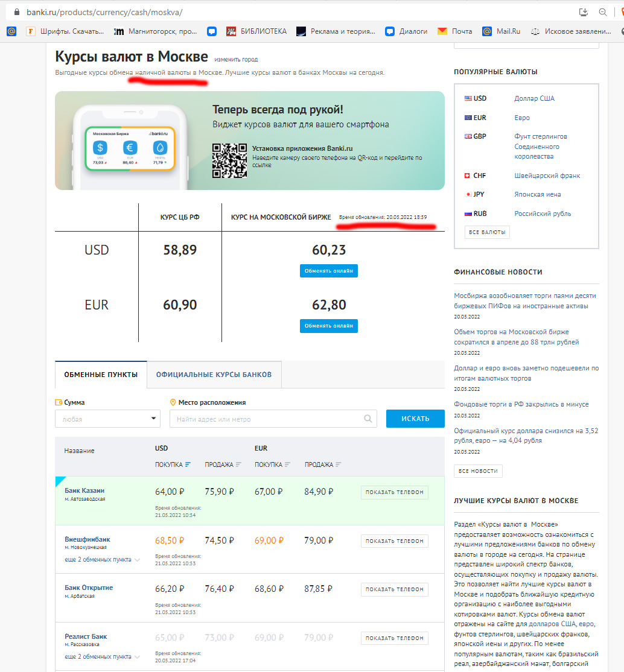Open Реалист Банк link
624x672 pixels.
86,636
